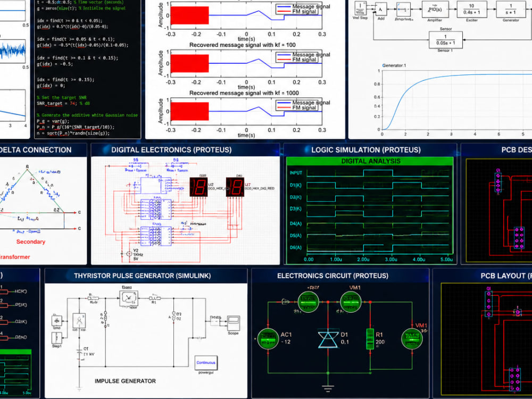Select the D1 diac symbol
Viewport: 532px width, 399px height.
(x=328, y=339)
